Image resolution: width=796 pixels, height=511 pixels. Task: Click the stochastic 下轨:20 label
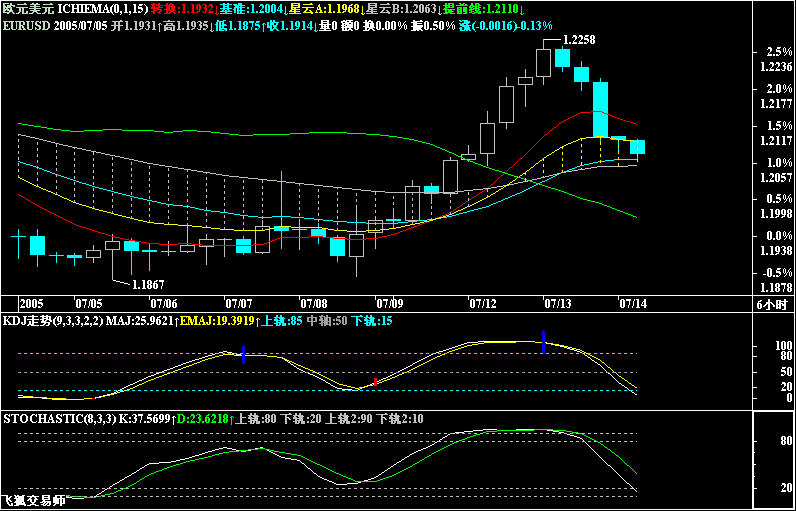303,419
